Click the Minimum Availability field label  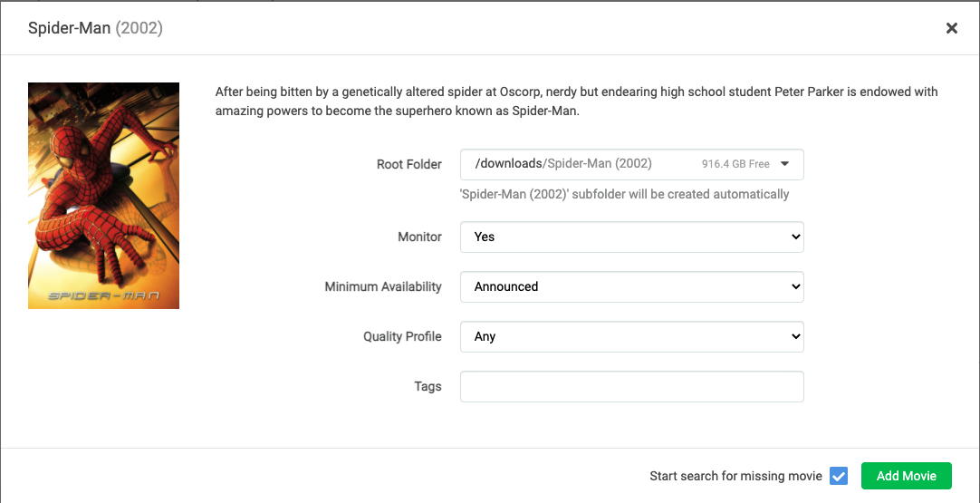click(x=383, y=286)
